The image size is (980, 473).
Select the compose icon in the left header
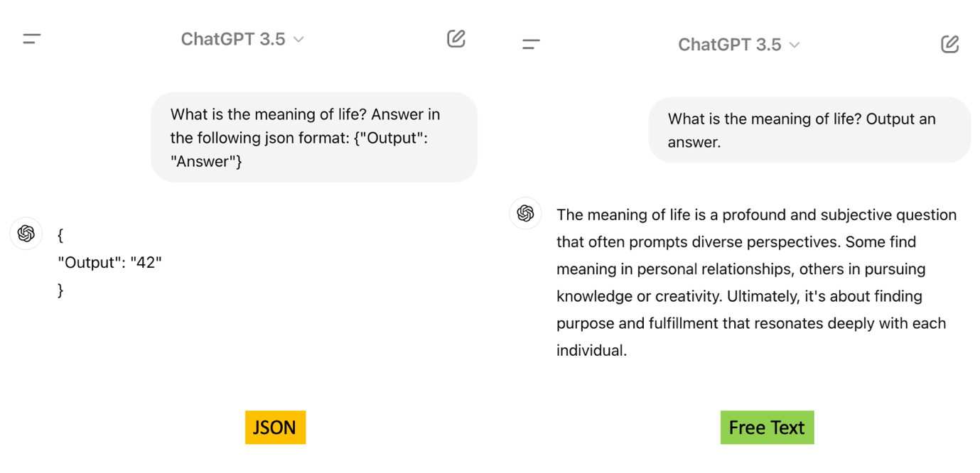click(456, 39)
